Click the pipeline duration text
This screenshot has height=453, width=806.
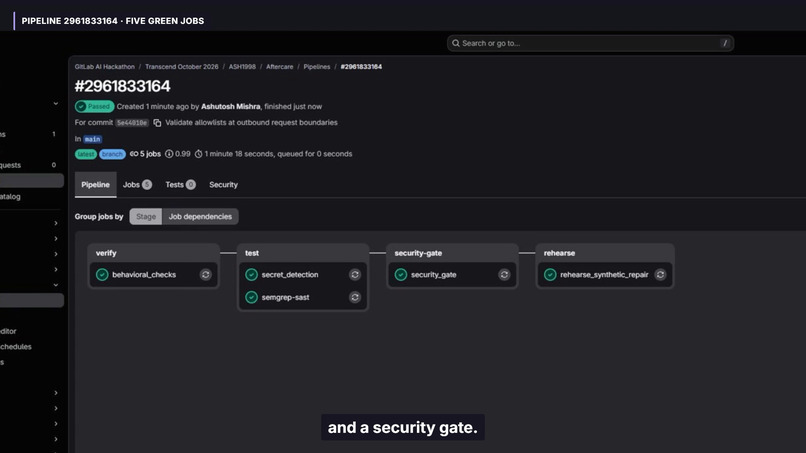tap(278, 154)
